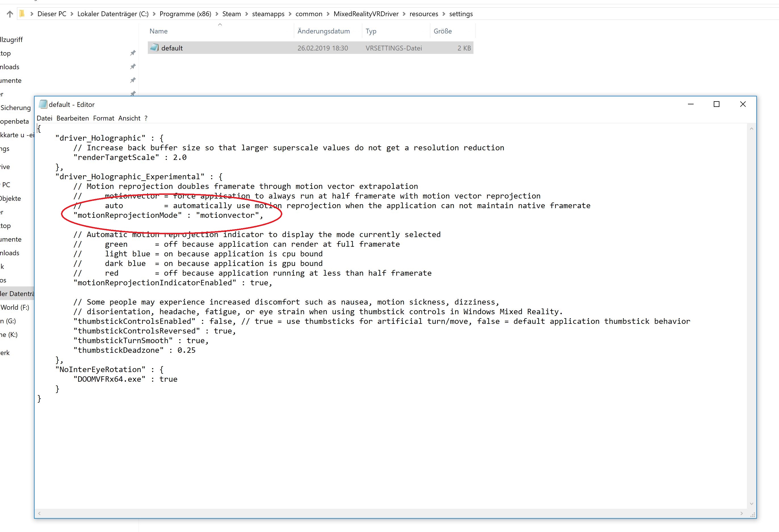779x532 pixels.
Task: Select (G:) drive in navigation pane
Action: click(x=8, y=321)
